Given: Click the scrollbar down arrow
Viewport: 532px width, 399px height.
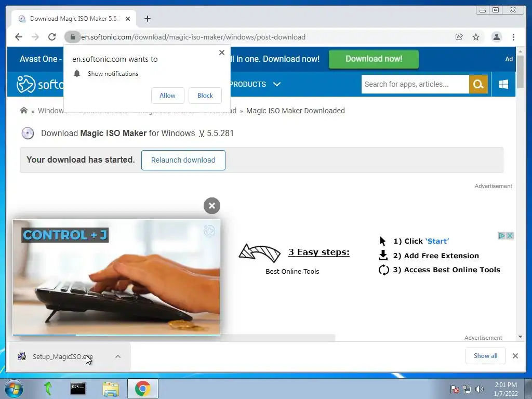Looking at the screenshot, I should coord(520,337).
